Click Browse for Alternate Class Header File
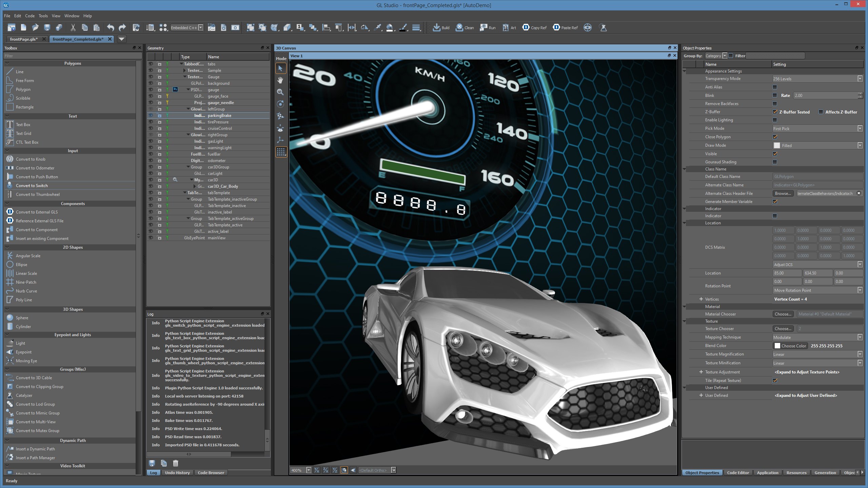The height and width of the screenshot is (488, 868). click(x=783, y=194)
